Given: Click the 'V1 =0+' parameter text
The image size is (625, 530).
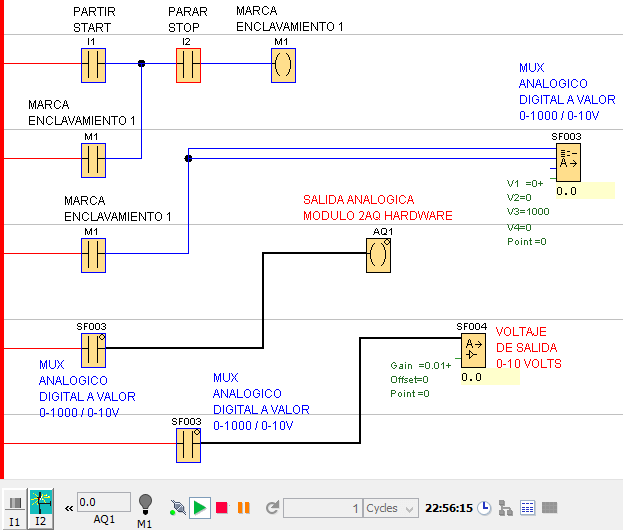Looking at the screenshot, I should [525, 183].
